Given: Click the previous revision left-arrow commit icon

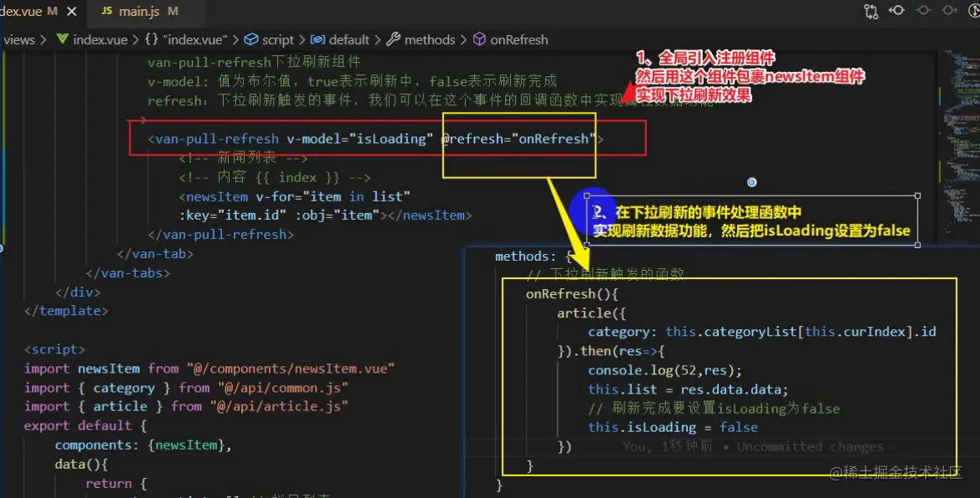Looking at the screenshot, I should pos(897,10).
